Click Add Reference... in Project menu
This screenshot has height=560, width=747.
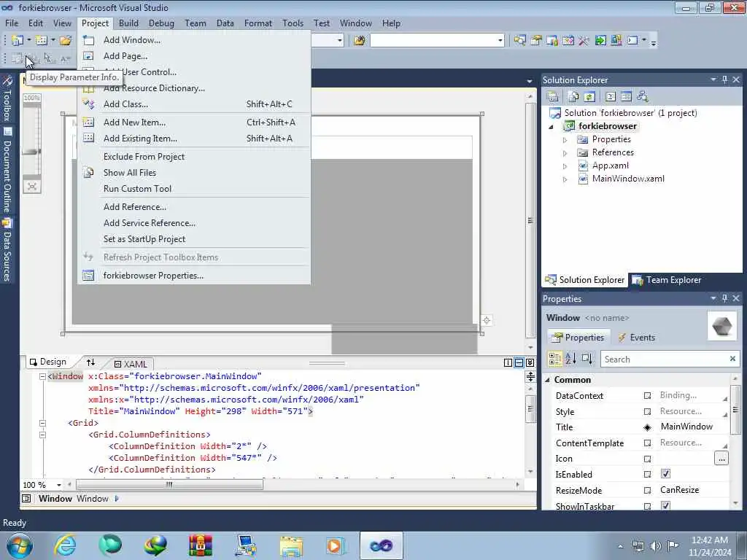(194, 207)
